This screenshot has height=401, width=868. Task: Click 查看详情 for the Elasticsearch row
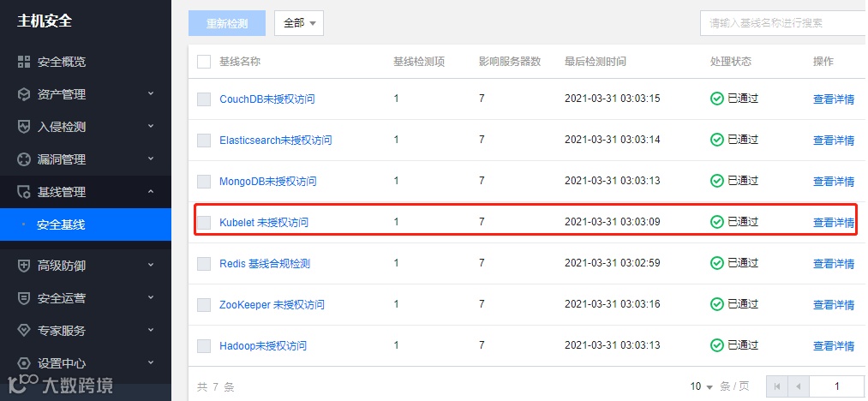(834, 141)
